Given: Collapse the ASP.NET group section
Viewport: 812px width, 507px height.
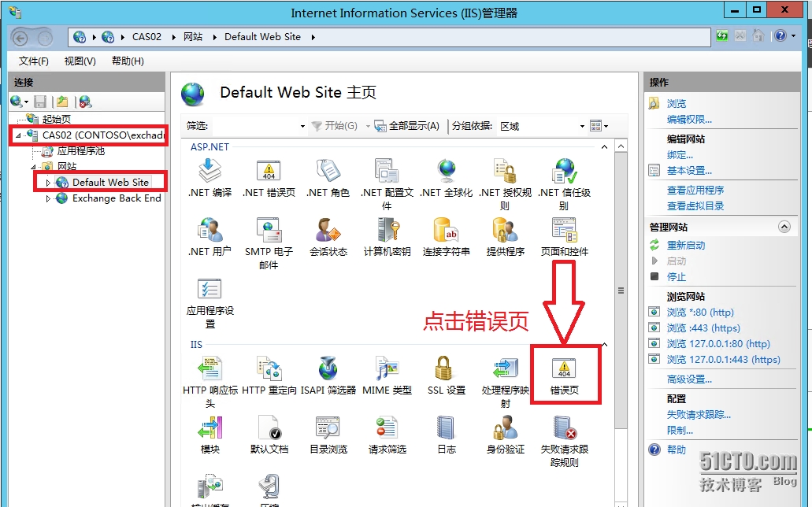Looking at the screenshot, I should pyautogui.click(x=604, y=147).
